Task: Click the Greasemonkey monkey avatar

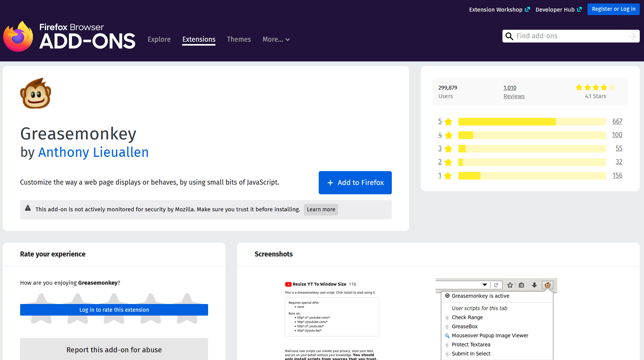Action: click(x=36, y=93)
